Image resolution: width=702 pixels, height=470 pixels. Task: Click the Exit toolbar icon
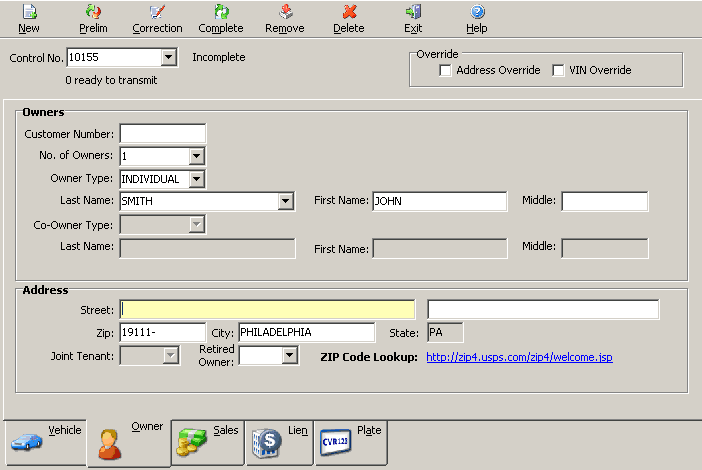pyautogui.click(x=413, y=13)
